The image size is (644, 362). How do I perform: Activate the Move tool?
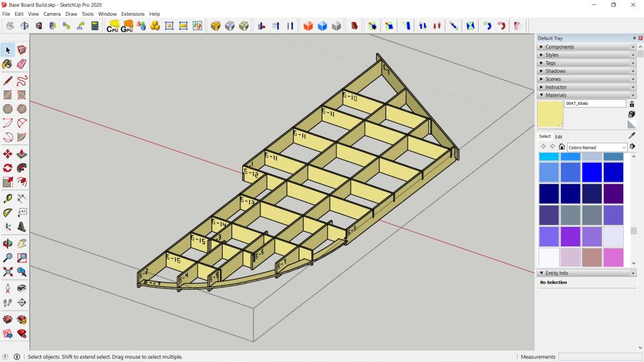pos(8,153)
